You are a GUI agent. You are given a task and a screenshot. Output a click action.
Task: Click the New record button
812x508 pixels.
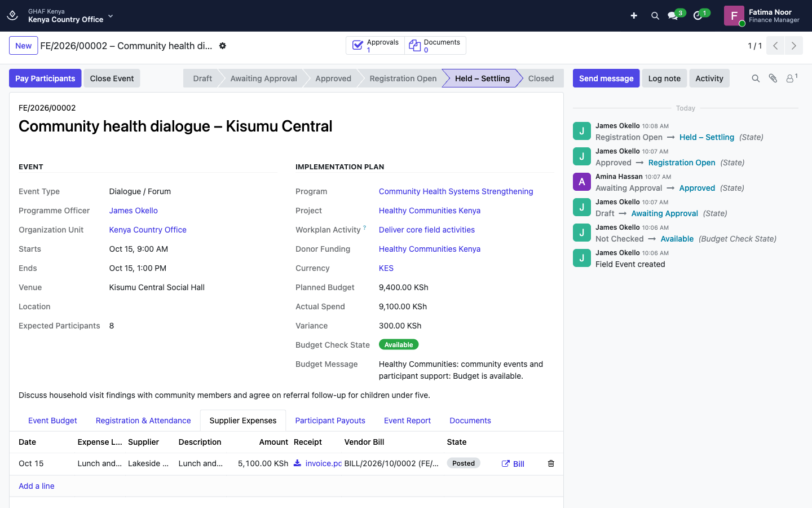(24, 46)
